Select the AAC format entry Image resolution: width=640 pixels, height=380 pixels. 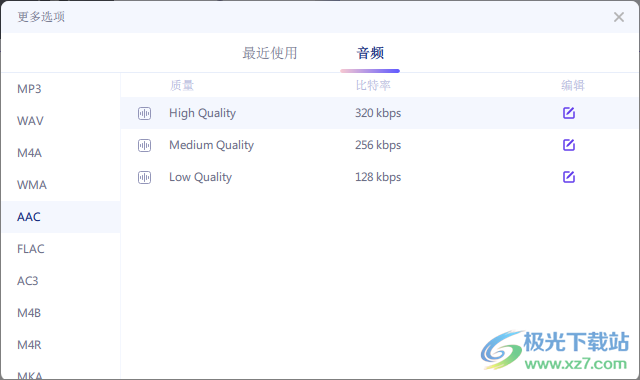point(61,217)
